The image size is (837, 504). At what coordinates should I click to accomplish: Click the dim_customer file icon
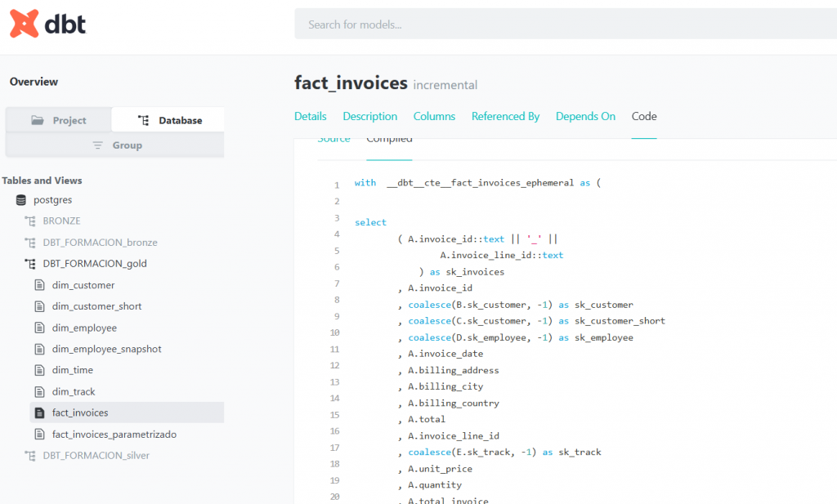coord(39,285)
